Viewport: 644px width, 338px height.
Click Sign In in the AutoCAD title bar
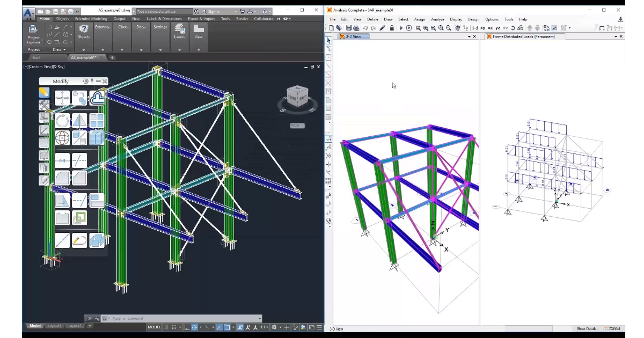[x=214, y=11]
